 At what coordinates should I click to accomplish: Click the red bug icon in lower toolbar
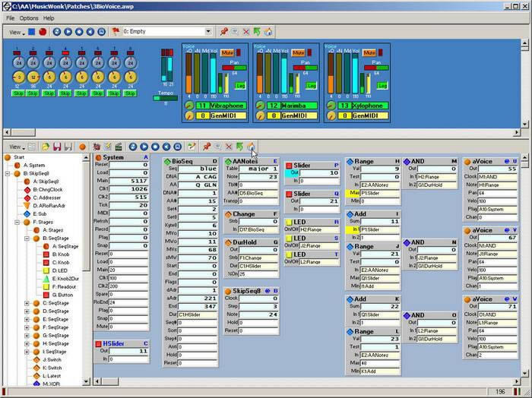(97, 147)
